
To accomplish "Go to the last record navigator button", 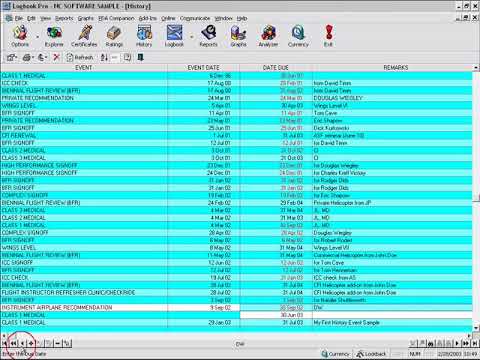I will pos(475,343).
